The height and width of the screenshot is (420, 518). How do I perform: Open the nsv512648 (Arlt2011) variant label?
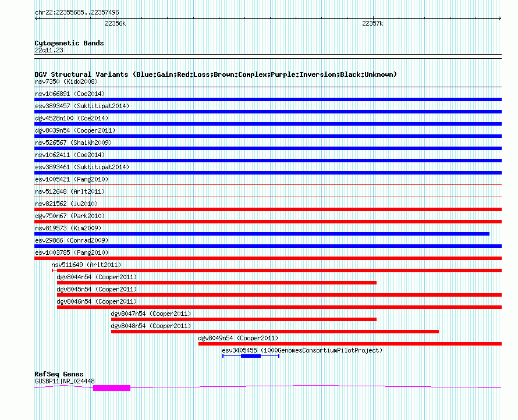pyautogui.click(x=70, y=191)
